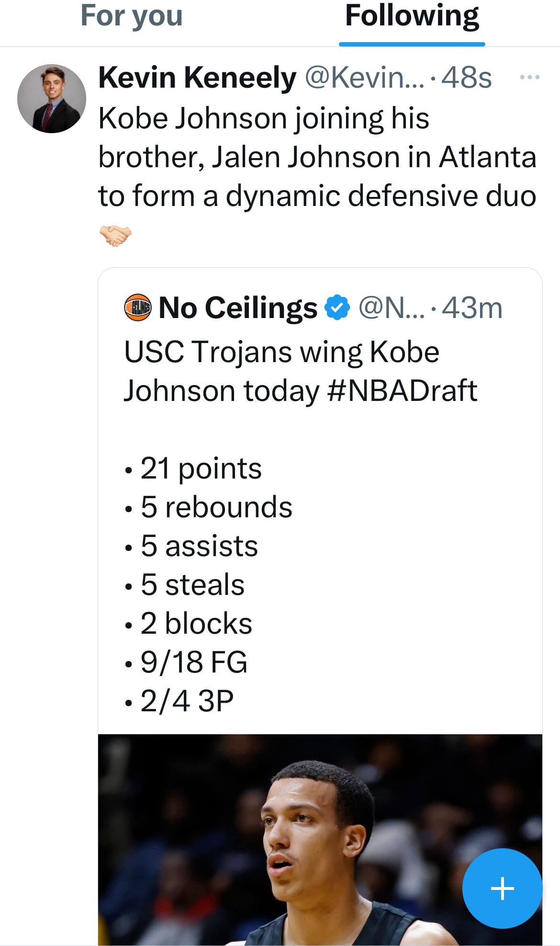The width and height of the screenshot is (560, 946).
Task: Select the Following tab
Action: point(412,16)
